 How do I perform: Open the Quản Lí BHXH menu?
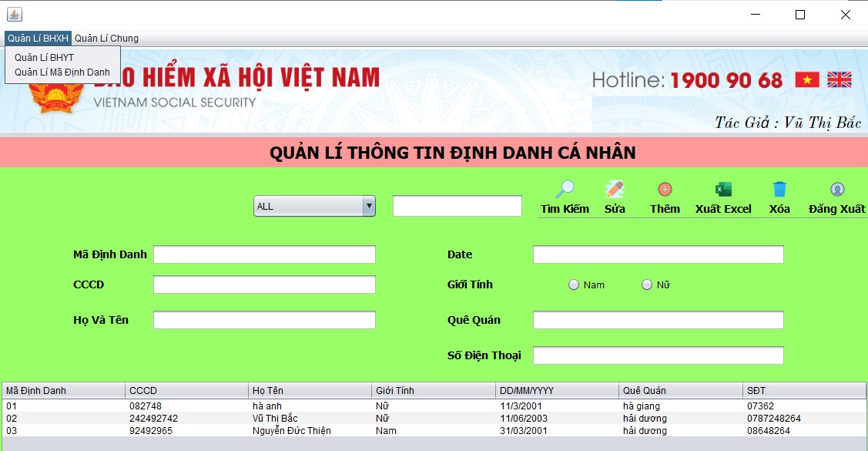[x=39, y=39]
